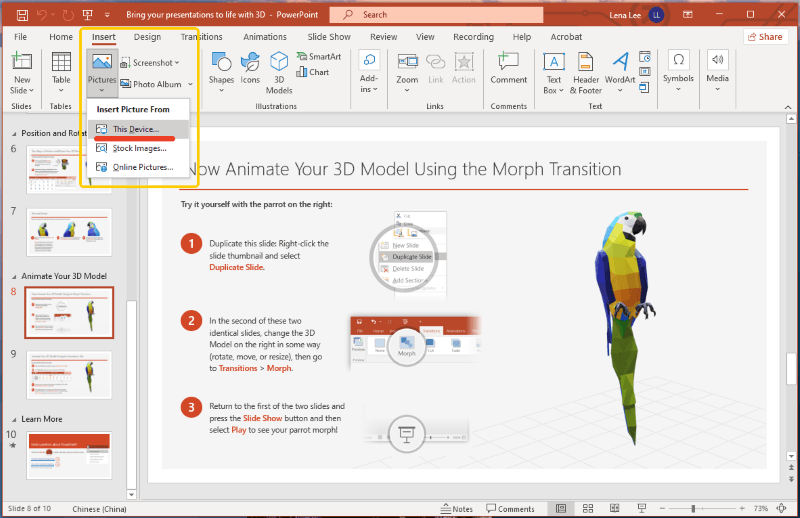Insert a Comment
The image size is (800, 518).
pos(509,68)
